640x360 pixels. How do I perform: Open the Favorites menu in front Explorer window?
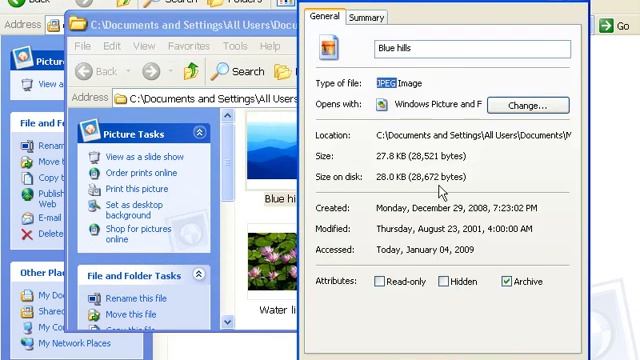tap(189, 46)
